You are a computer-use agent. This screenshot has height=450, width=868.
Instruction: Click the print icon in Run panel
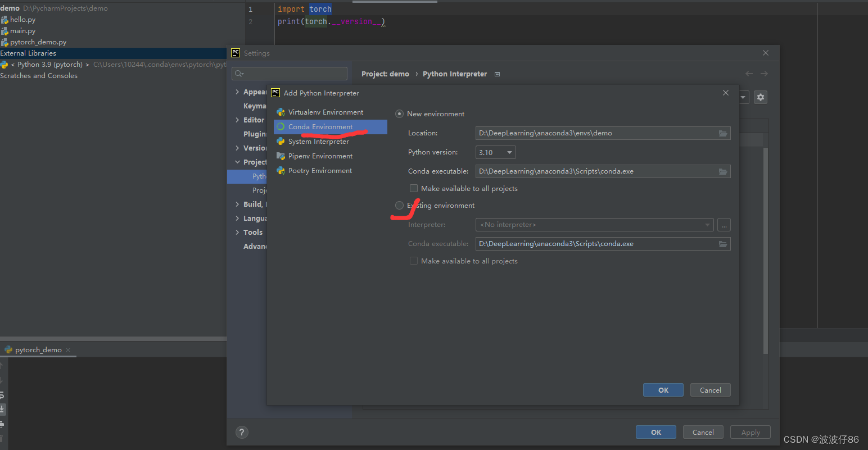(x=2, y=424)
